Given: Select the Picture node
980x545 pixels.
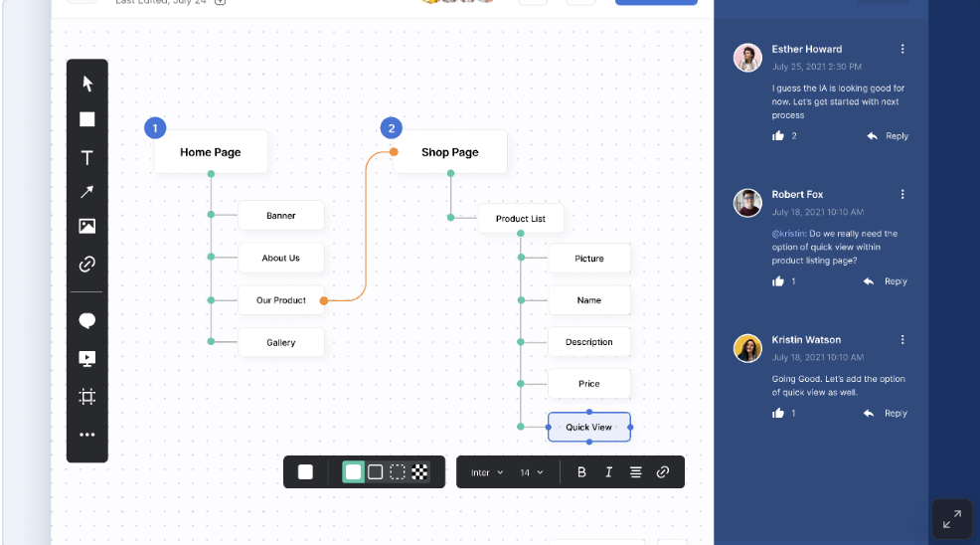Looking at the screenshot, I should click(x=588, y=259).
